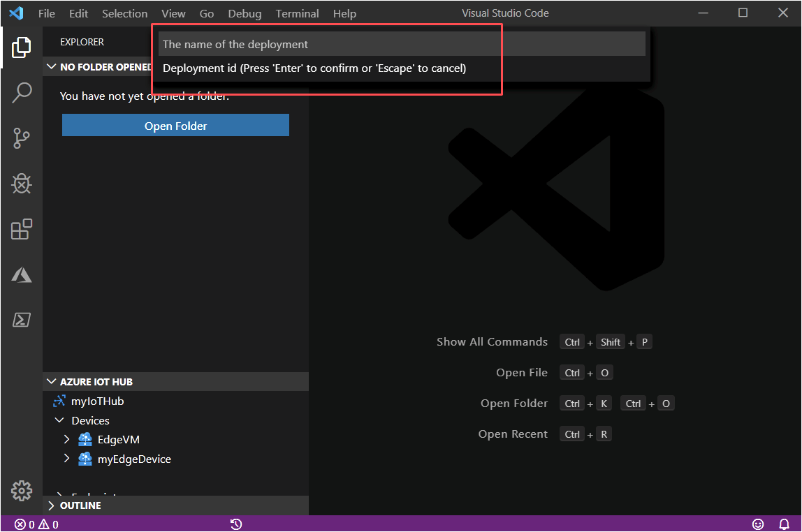Collapse the AZURE IOT HUB section

51,381
